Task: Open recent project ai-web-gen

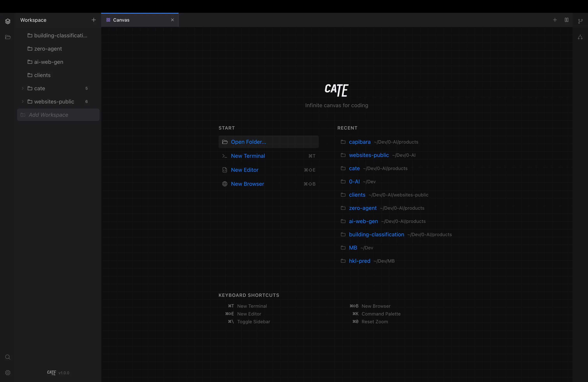Action: [363, 221]
